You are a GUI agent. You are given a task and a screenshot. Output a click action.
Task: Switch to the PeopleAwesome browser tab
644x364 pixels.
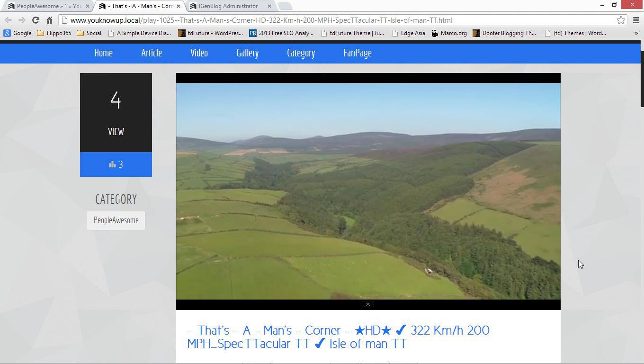coord(47,6)
